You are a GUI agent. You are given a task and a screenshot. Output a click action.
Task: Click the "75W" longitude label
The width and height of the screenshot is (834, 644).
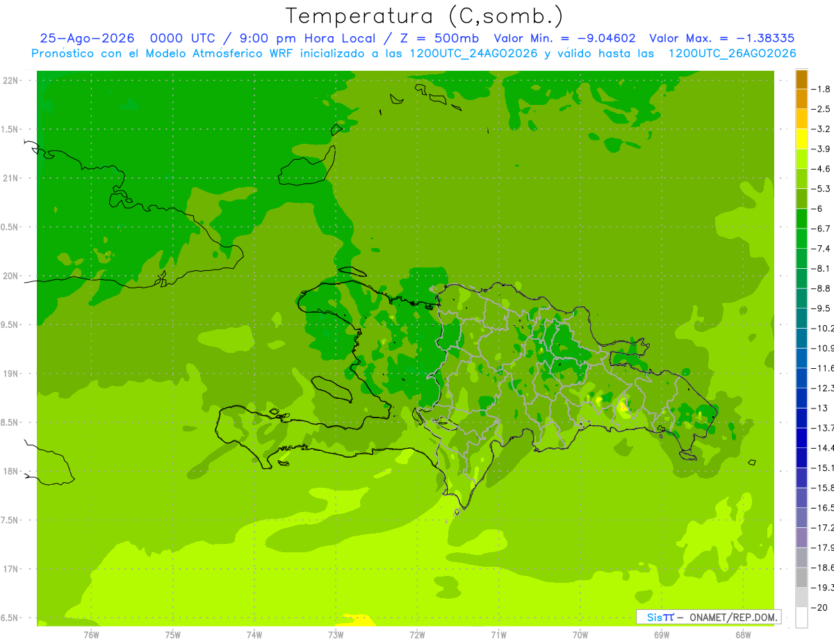click(173, 634)
